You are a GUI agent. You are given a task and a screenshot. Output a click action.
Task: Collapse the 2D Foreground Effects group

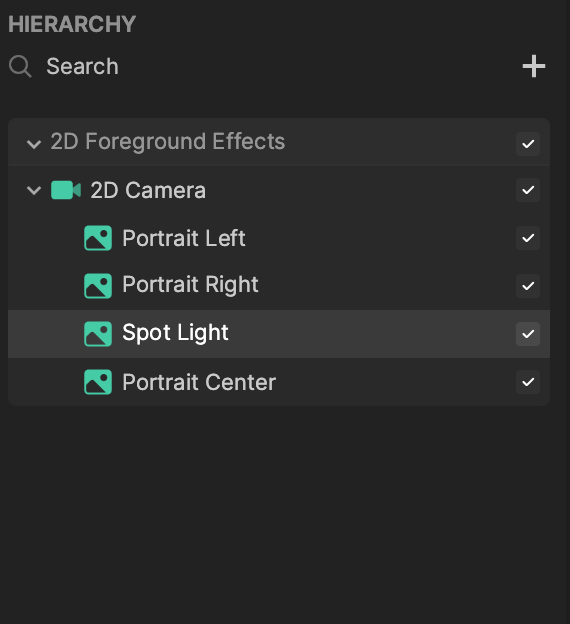(x=34, y=144)
